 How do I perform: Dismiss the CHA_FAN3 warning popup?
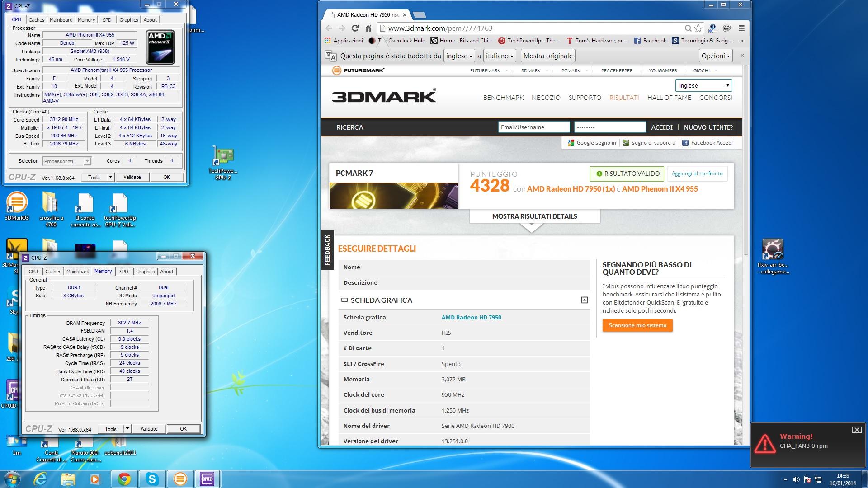click(857, 430)
